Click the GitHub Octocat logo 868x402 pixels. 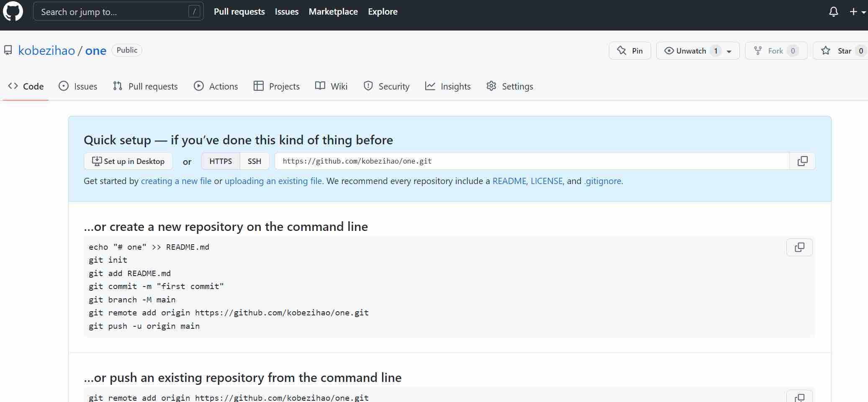coord(13,12)
